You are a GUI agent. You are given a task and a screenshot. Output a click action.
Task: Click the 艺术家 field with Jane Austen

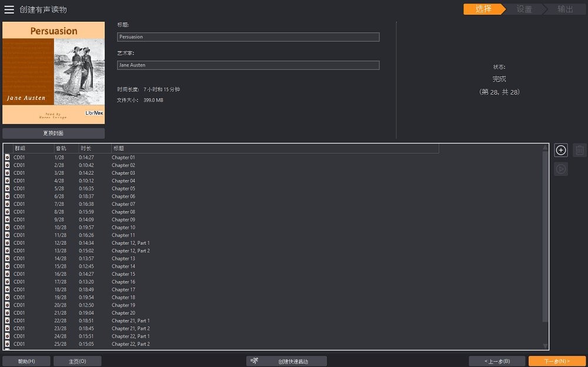pyautogui.click(x=248, y=65)
